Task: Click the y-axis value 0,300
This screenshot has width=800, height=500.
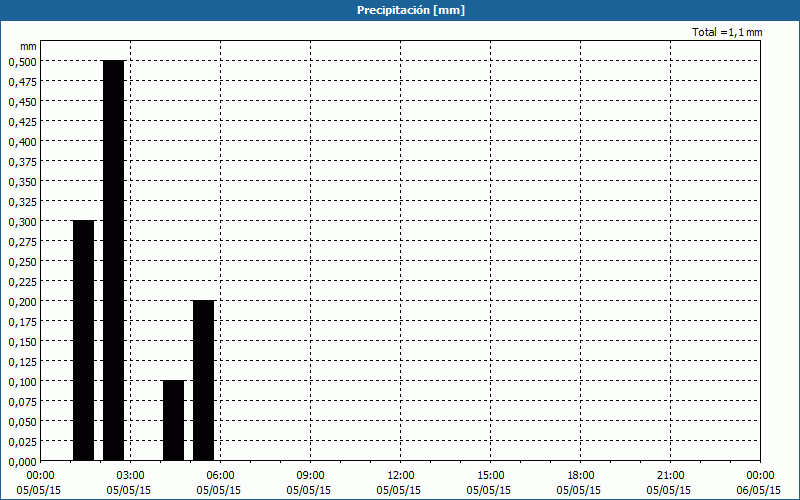Action: coord(23,221)
